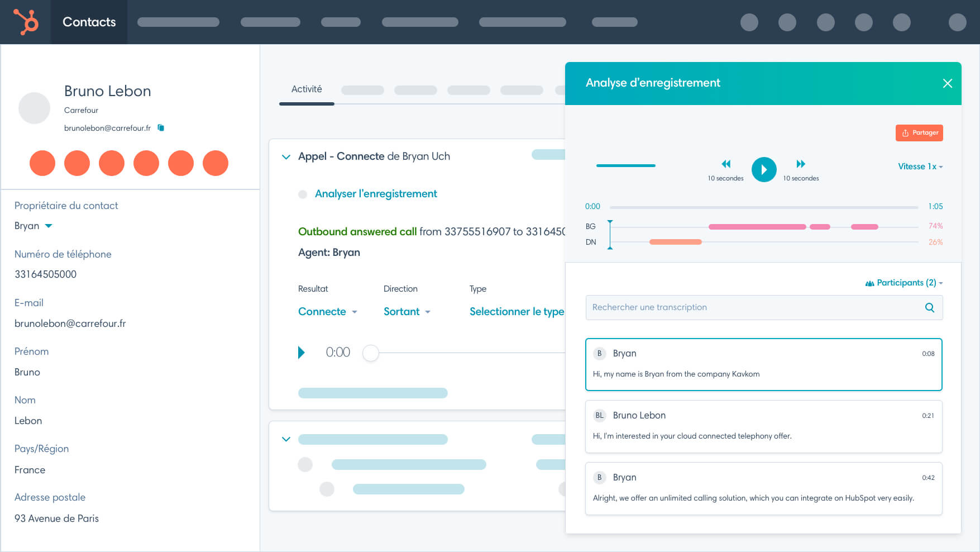Switch to the Activité tab
The image size is (980, 552).
pos(307,89)
